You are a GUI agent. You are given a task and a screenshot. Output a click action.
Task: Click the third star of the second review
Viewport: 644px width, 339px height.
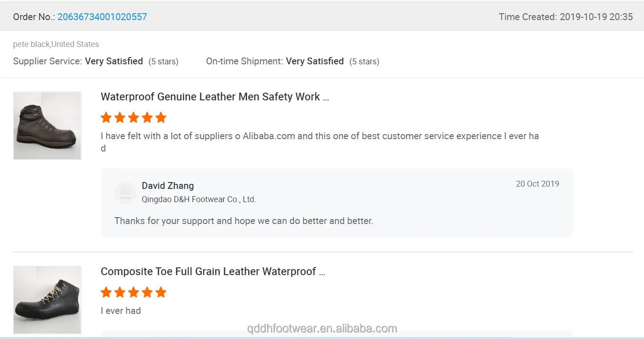point(133,292)
